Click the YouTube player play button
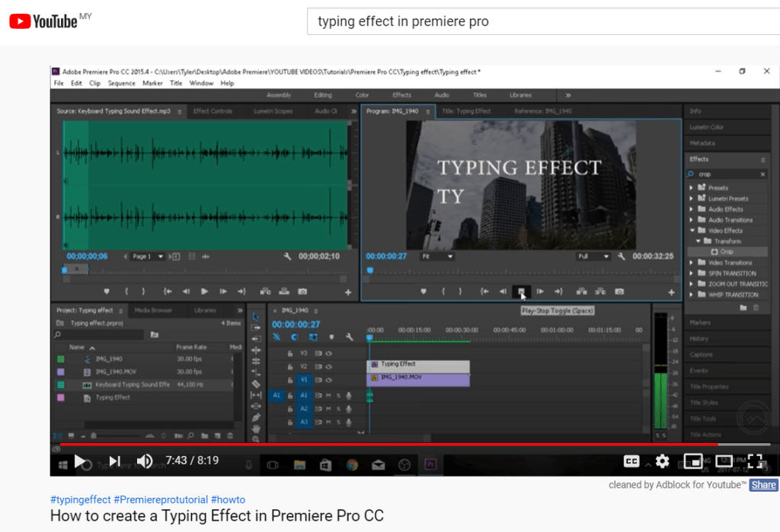 click(80, 460)
